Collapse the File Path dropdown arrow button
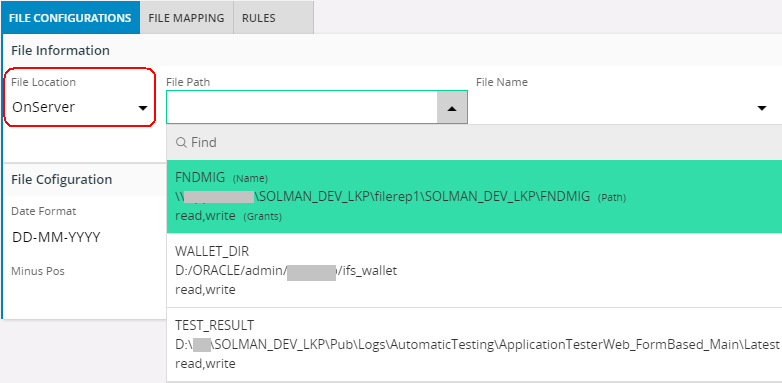The height and width of the screenshot is (383, 782). click(x=452, y=107)
